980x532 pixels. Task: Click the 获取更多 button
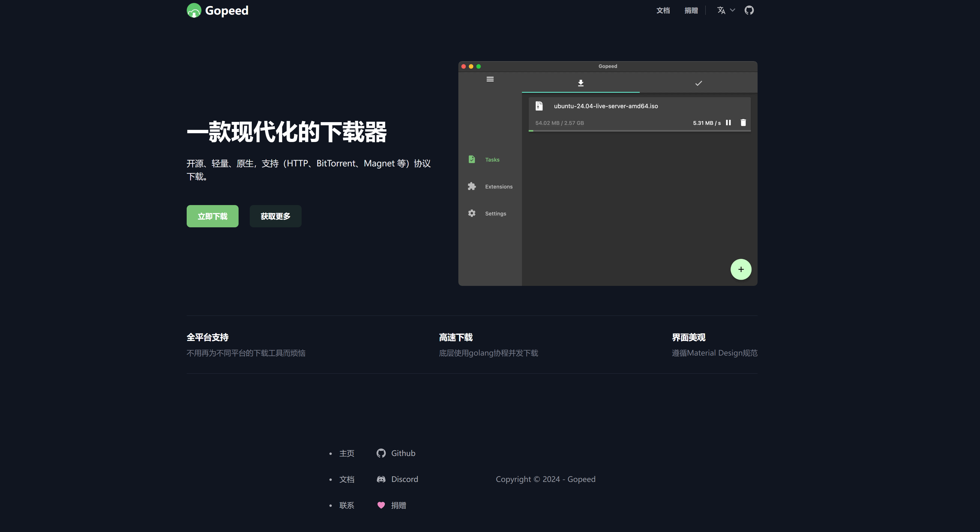275,216
